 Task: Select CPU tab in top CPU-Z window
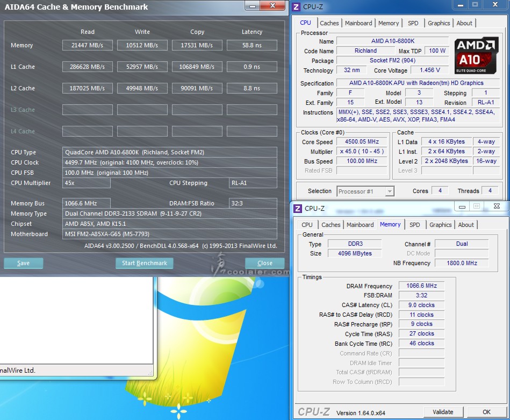point(305,23)
